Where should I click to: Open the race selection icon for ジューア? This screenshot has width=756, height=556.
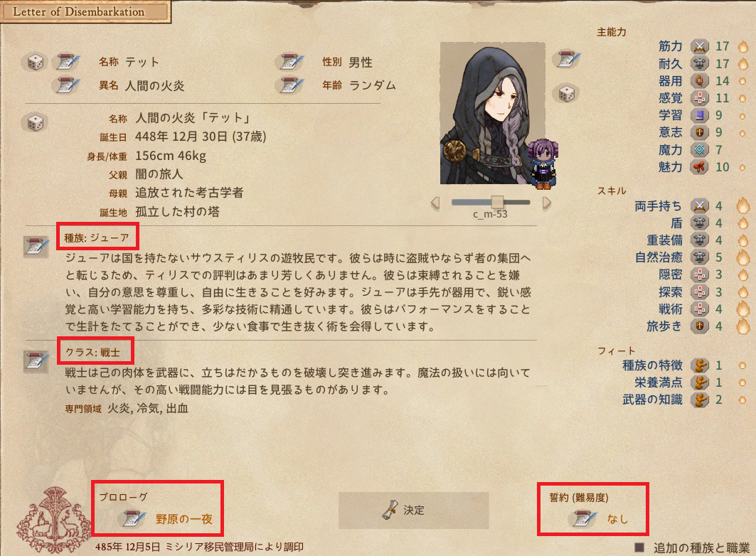(37, 246)
